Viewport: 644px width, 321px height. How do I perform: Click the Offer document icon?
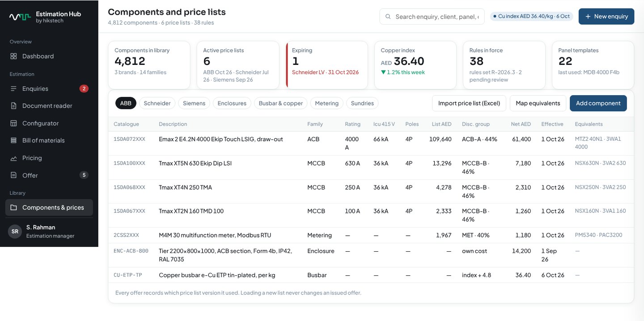pyautogui.click(x=13, y=175)
